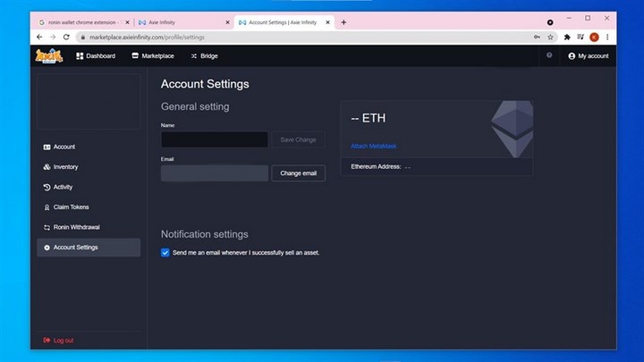Screen dimensions: 644x362
Task: Go to Ronin Withdrawal
Action: coord(76,227)
